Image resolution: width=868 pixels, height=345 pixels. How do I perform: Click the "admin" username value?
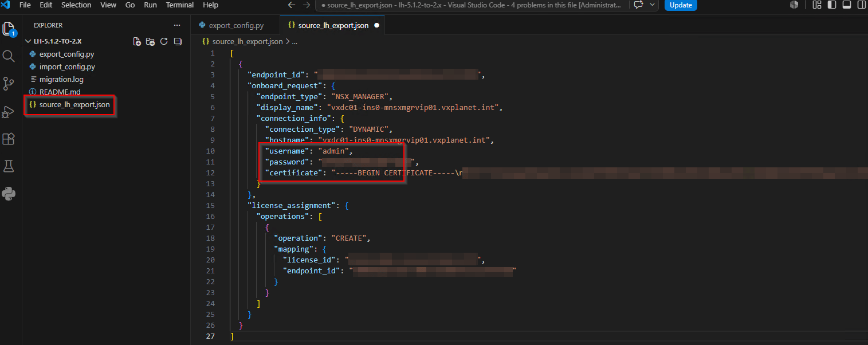pos(332,151)
